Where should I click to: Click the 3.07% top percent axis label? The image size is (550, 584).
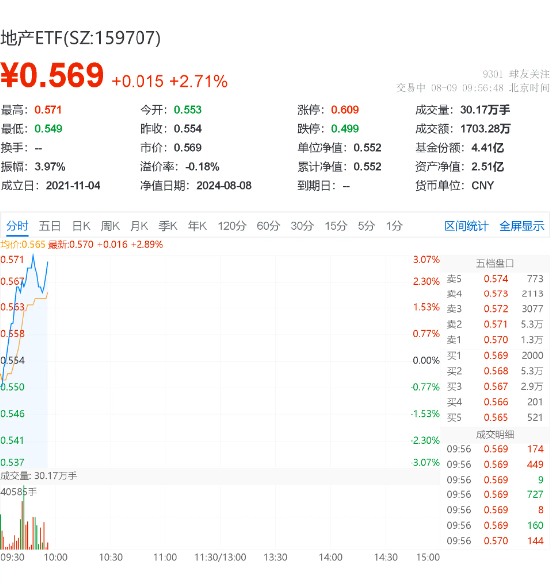coord(426,260)
